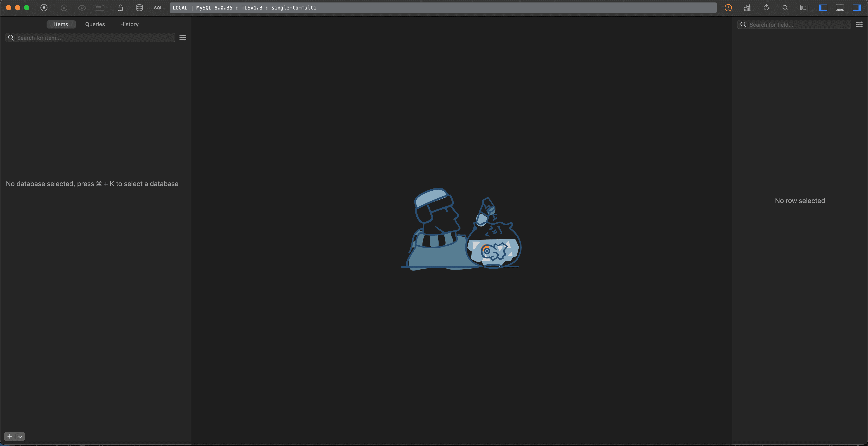This screenshot has height=446, width=868.
Task: Click the orange warning alert icon
Action: pyautogui.click(x=728, y=7)
